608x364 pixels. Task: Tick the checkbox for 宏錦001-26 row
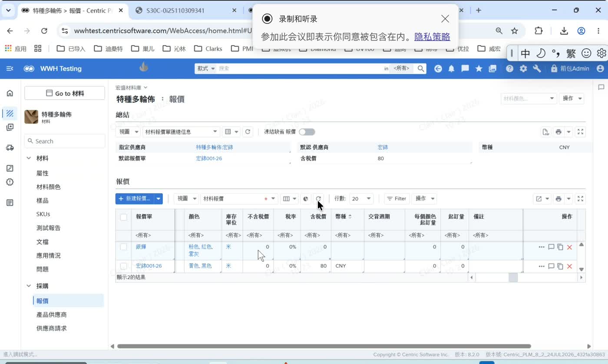click(x=123, y=266)
